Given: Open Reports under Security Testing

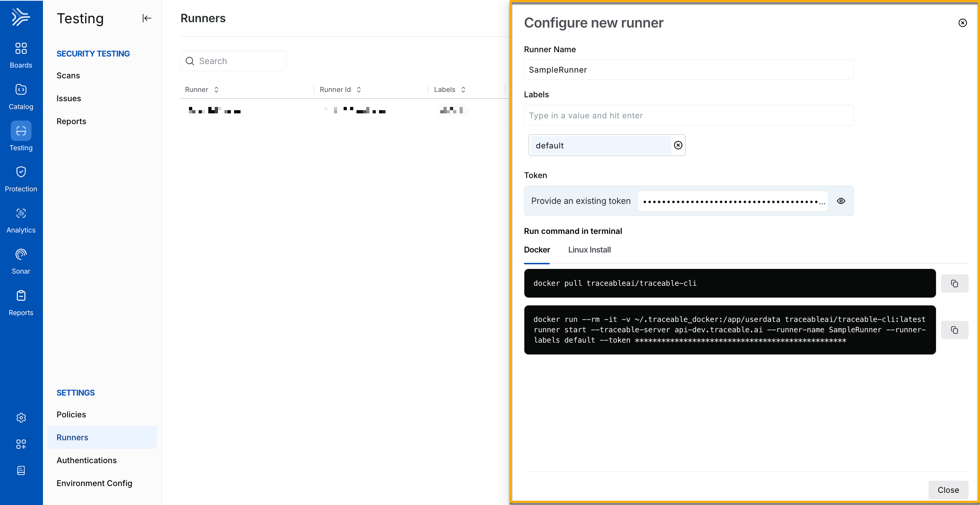Looking at the screenshot, I should (x=71, y=121).
